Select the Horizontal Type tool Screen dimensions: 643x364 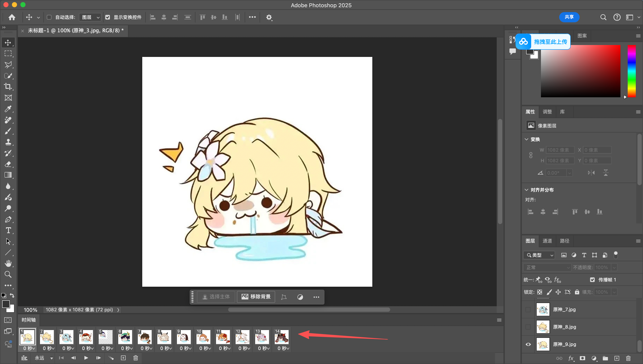coord(8,230)
